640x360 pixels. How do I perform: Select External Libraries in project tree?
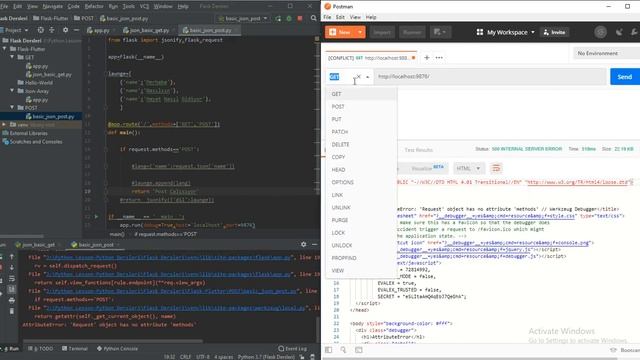(x=29, y=133)
